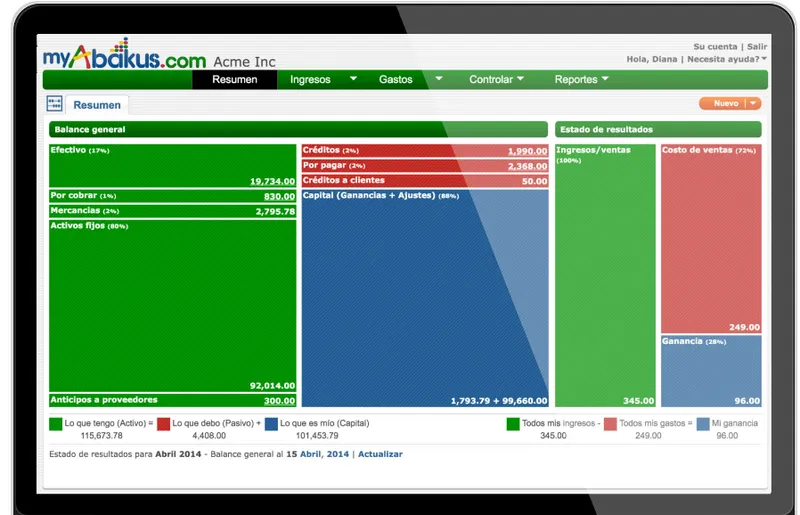
Task: Click the Salir link
Action: 757,46
